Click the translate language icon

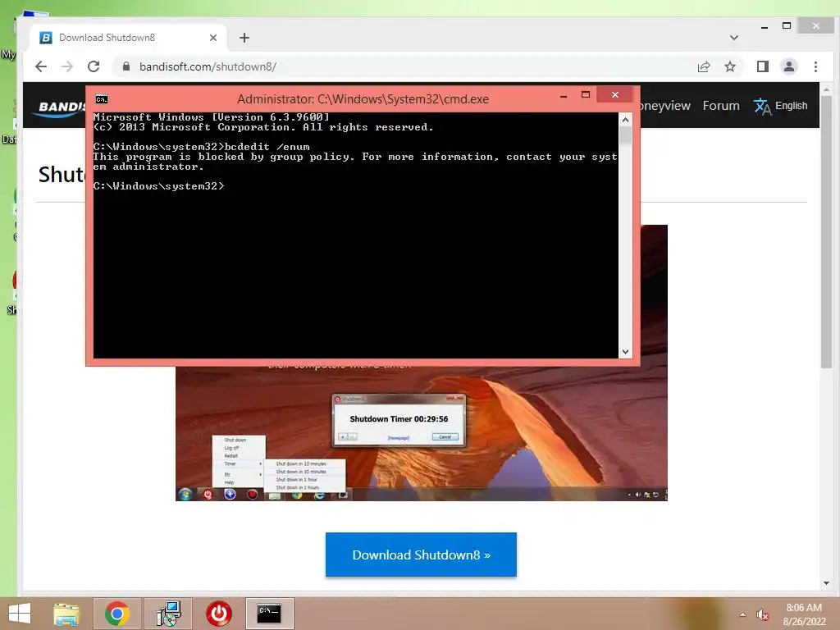[762, 107]
